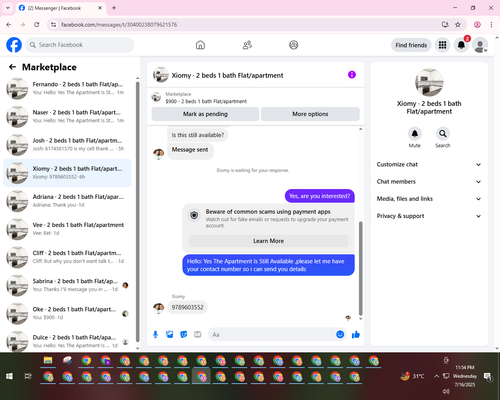Click the phone number 9789603552 message
This screenshot has width=500, height=400.
187,307
